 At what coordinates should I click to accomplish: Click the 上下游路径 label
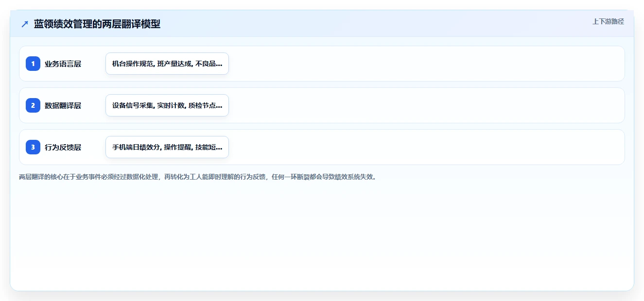click(608, 21)
